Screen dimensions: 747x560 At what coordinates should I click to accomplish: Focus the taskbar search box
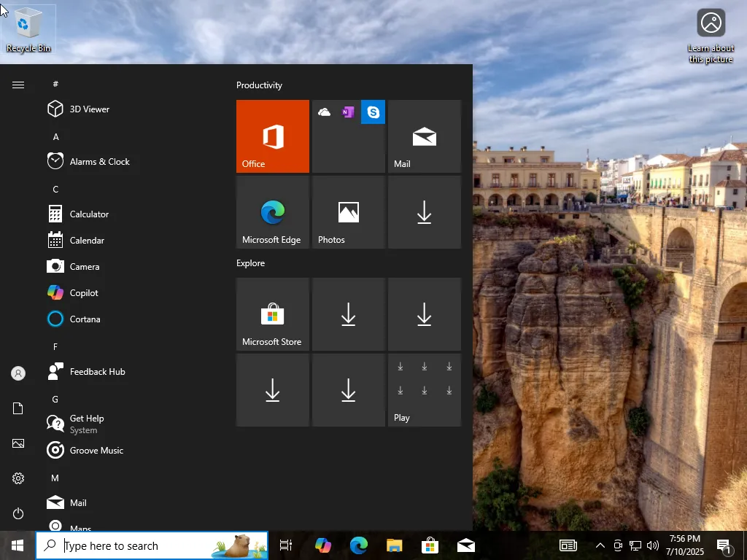pos(152,545)
